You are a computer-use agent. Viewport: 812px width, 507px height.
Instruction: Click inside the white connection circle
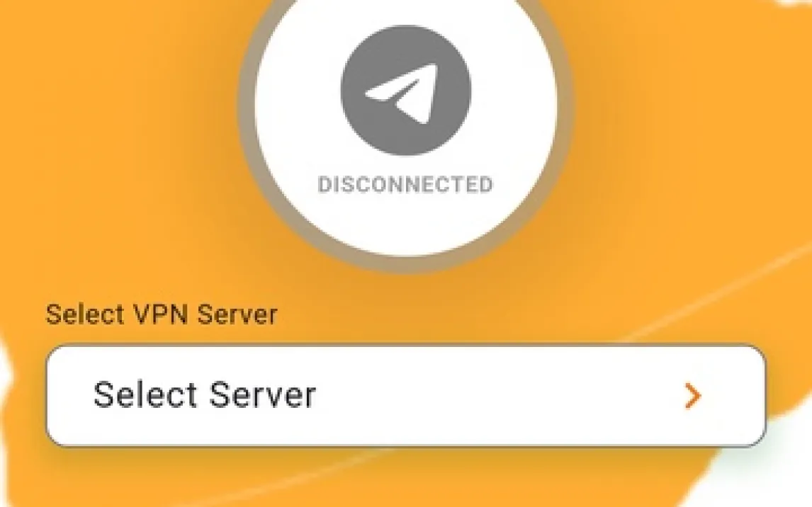pyautogui.click(x=406, y=103)
